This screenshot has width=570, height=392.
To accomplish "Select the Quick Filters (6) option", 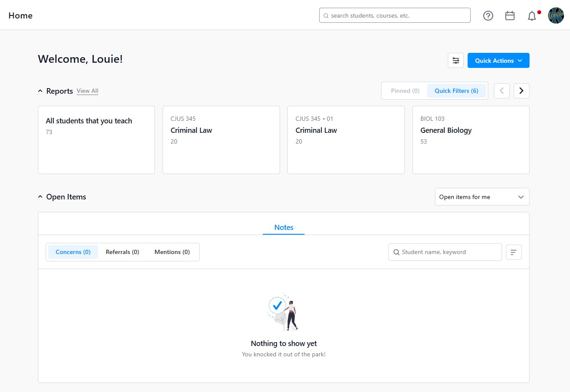I will pyautogui.click(x=456, y=91).
